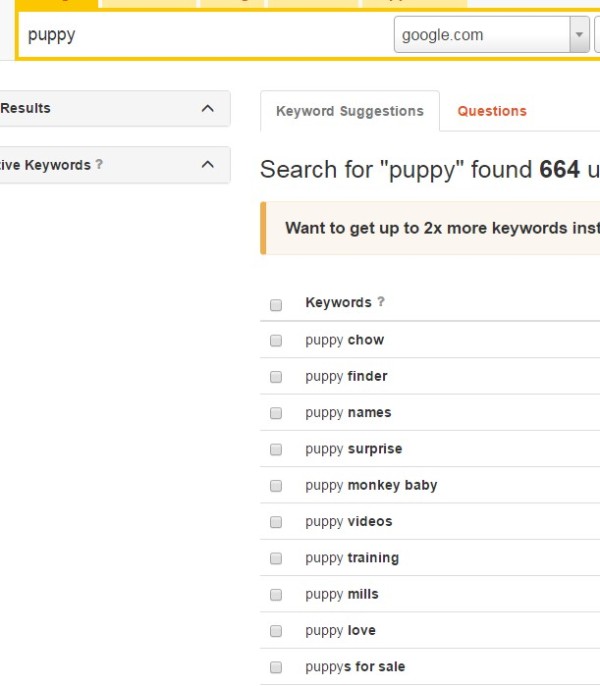Click the get 2x more keywords banner
This screenshot has height=686, width=600.
(440, 228)
